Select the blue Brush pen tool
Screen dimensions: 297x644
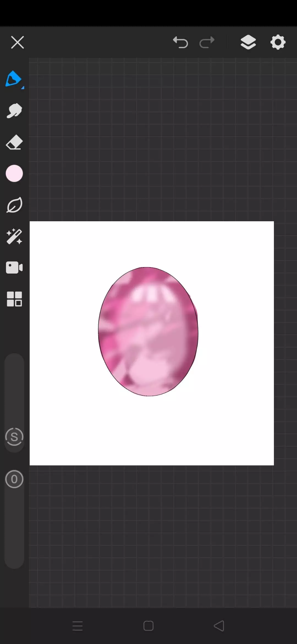point(14,79)
